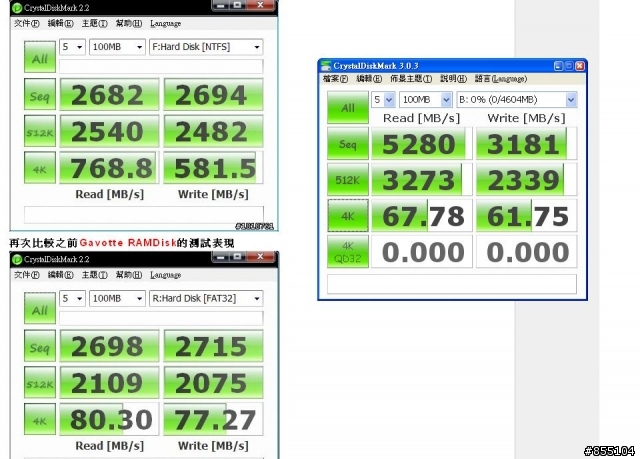Open Language menu in top CrystalDiskMark 2.2 window
This screenshot has width=640, height=459.
pyautogui.click(x=165, y=23)
